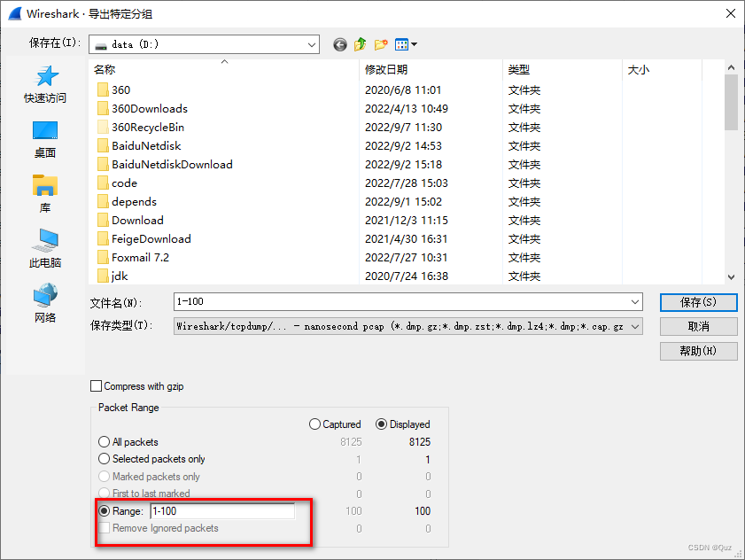Click the 保存(S) button
This screenshot has height=560, width=745.
pyautogui.click(x=698, y=302)
